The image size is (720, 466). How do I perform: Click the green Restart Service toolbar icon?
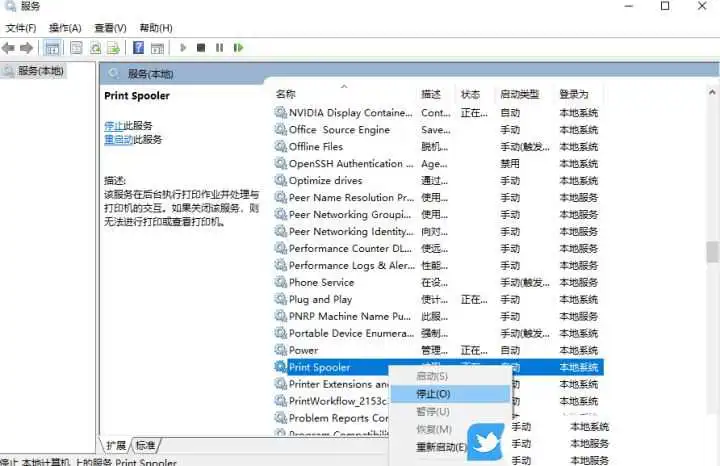(238, 48)
